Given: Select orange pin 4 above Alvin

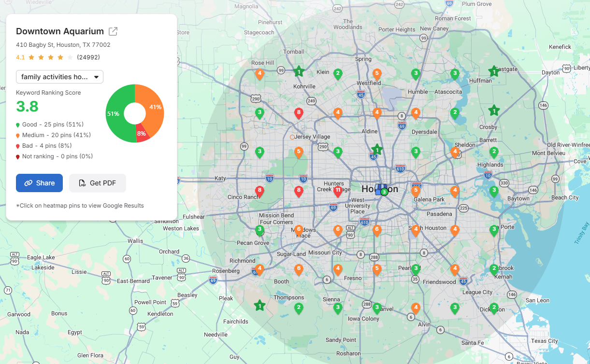Looking at the screenshot, I should point(416,308).
